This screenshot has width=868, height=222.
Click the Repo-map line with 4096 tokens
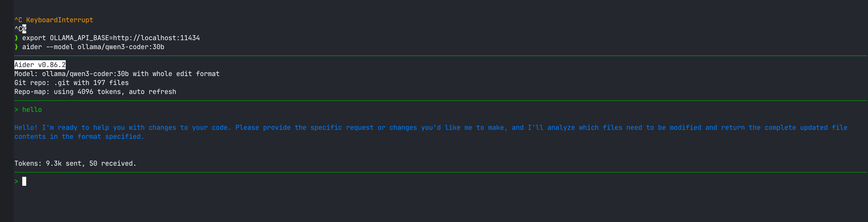point(95,92)
